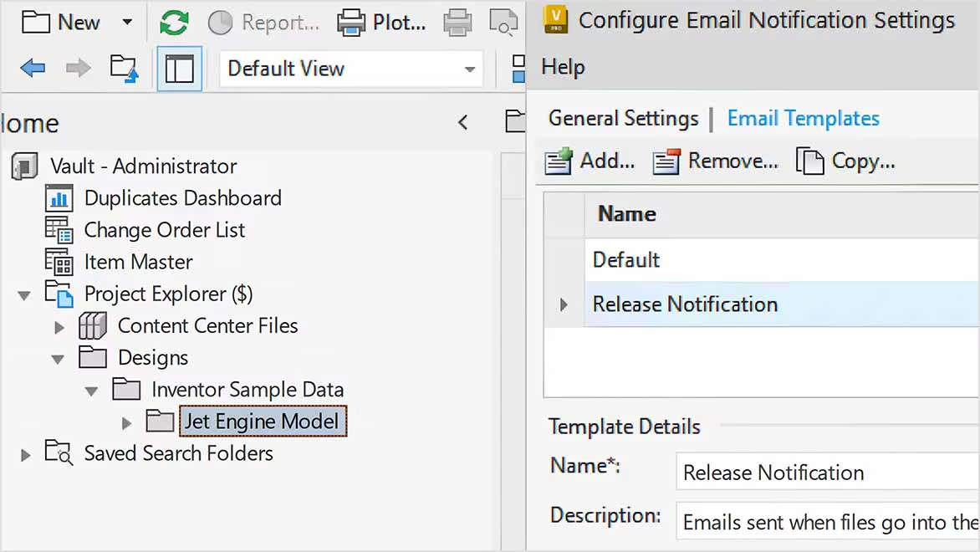Expand the Jet Engine Model node
This screenshot has width=980, height=552.
[x=126, y=423]
